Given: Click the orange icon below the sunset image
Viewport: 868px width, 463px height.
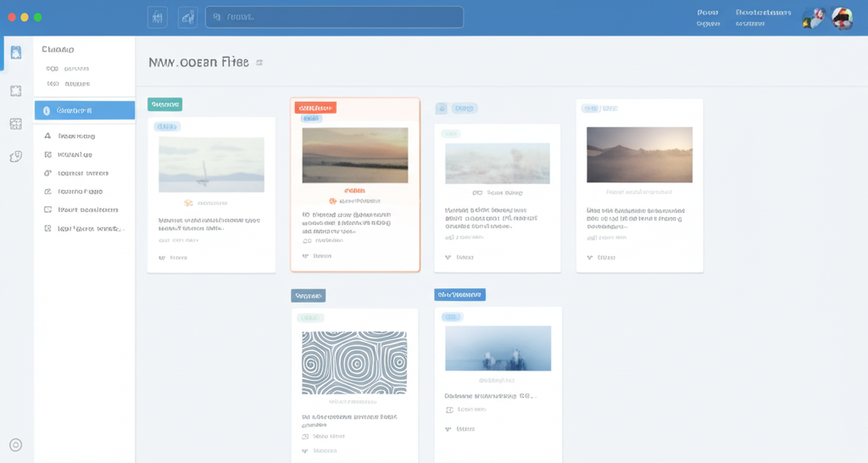Looking at the screenshot, I should pyautogui.click(x=332, y=201).
